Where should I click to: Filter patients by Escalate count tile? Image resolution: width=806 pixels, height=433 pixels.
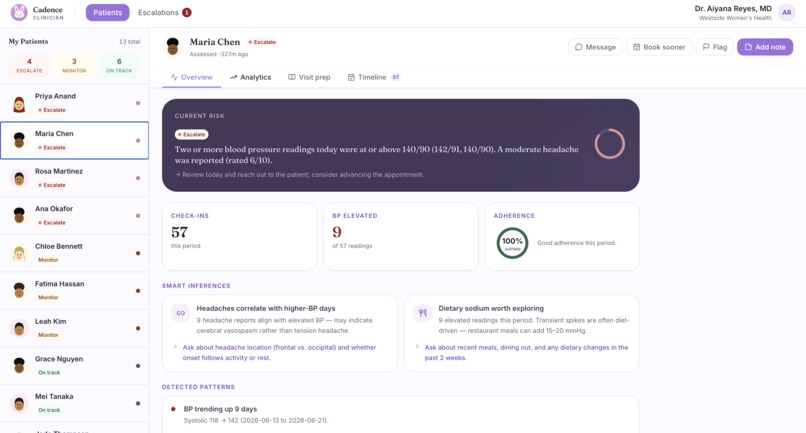[x=29, y=65]
